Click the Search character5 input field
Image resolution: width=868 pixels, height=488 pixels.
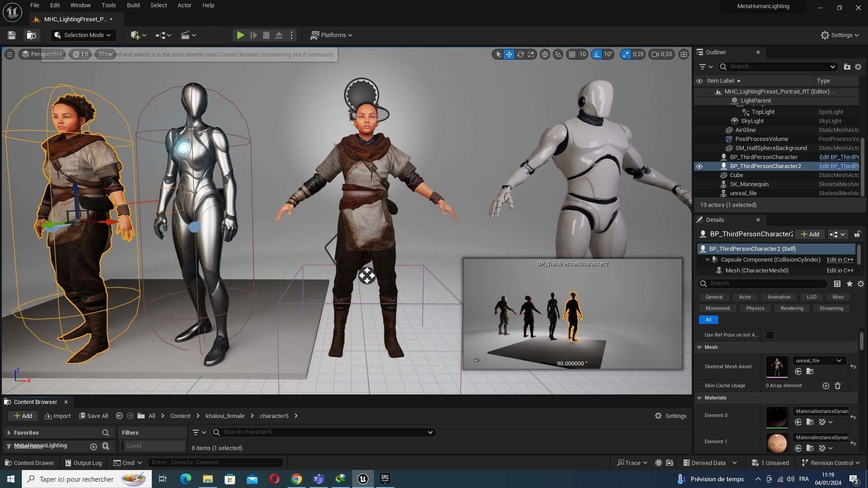coord(323,432)
